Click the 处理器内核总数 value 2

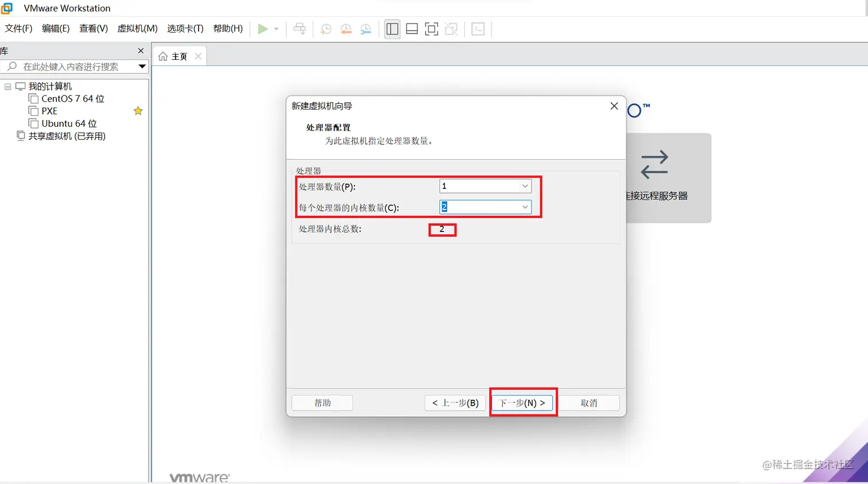click(x=442, y=229)
